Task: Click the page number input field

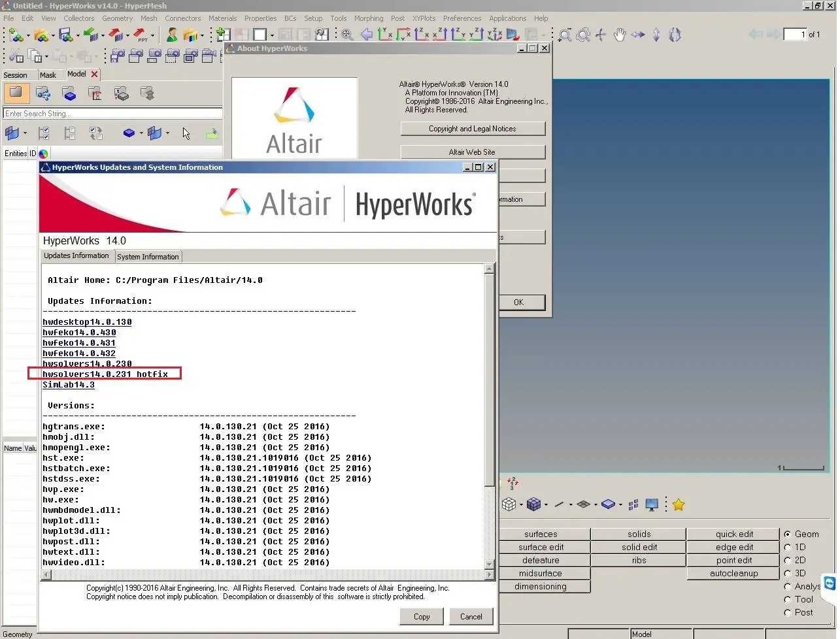Action: [795, 35]
